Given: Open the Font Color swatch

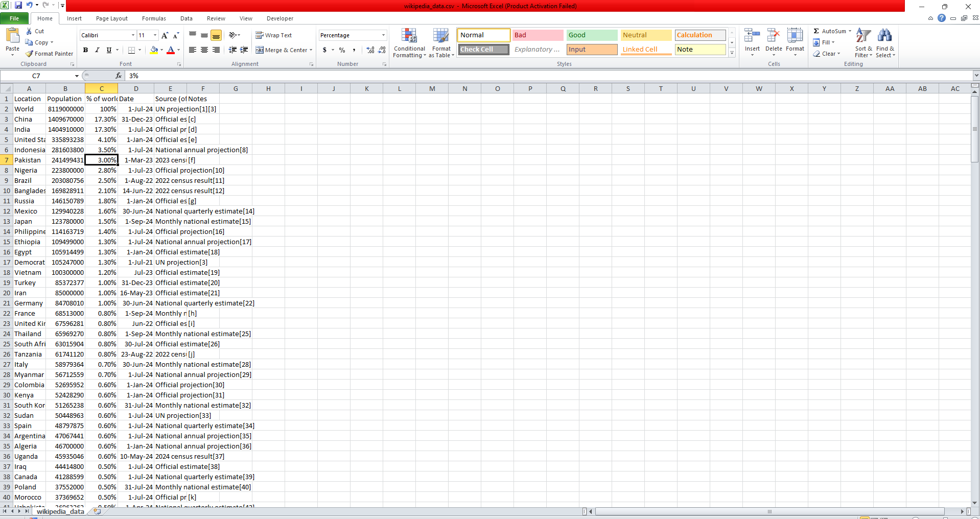Looking at the screenshot, I should pyautogui.click(x=171, y=50).
